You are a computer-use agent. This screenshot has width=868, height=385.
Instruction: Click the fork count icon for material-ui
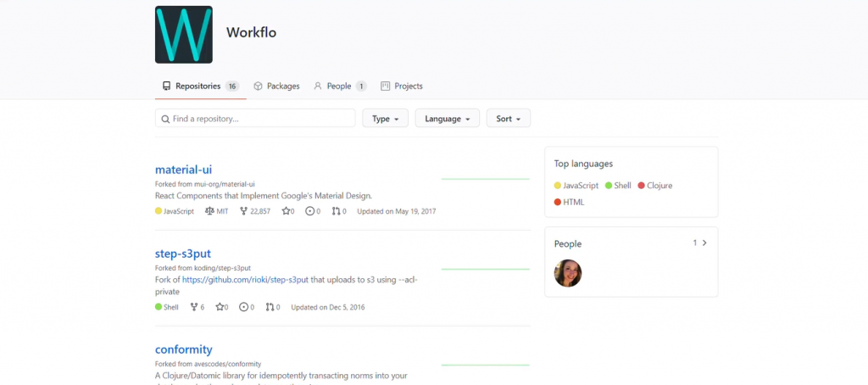click(x=244, y=211)
